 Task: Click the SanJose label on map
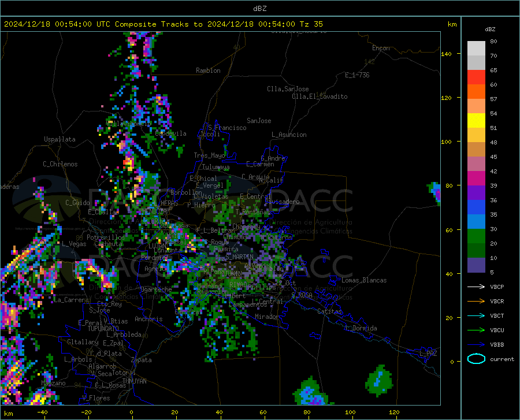click(x=259, y=121)
